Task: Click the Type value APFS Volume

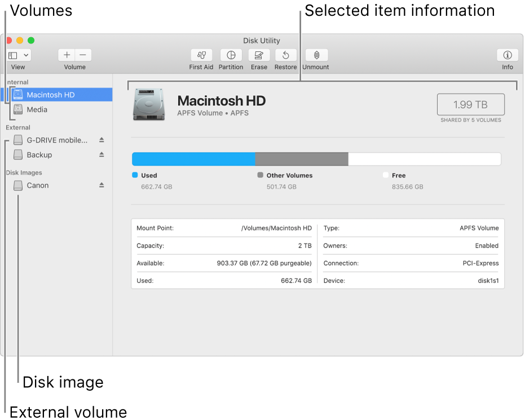Action: click(x=479, y=228)
